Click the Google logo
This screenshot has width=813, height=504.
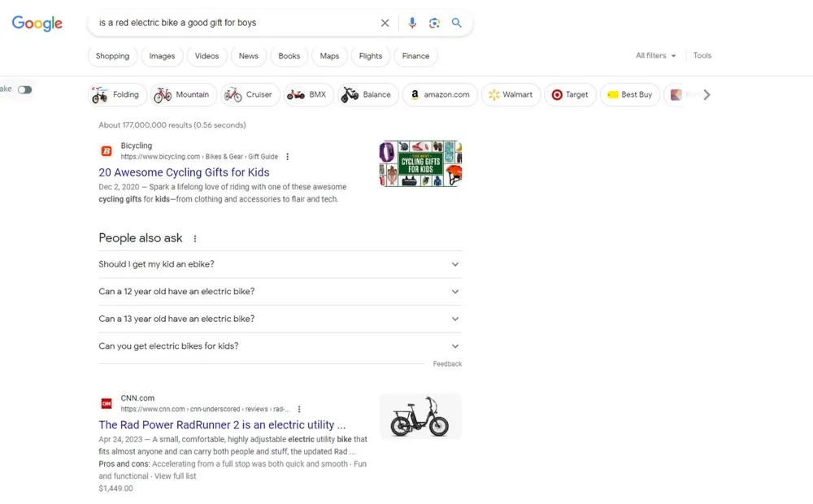37,23
